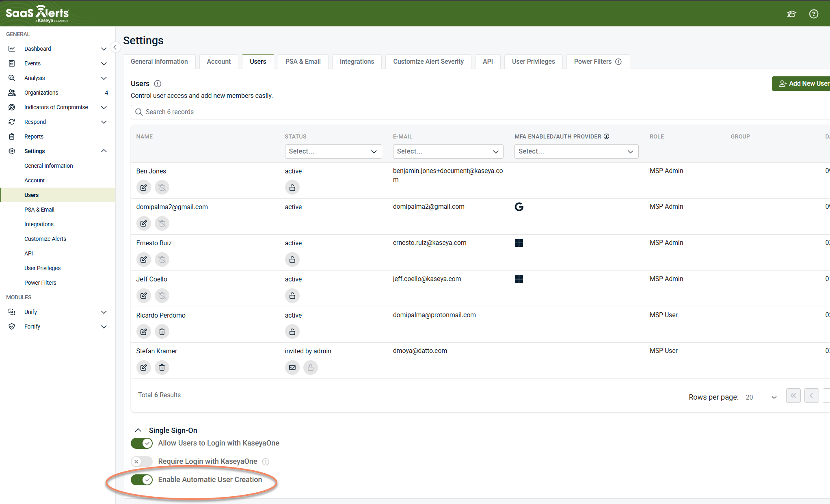The width and height of the screenshot is (830, 504).
Task: Open Customize Alerts in sidebar submenu
Action: coord(45,239)
